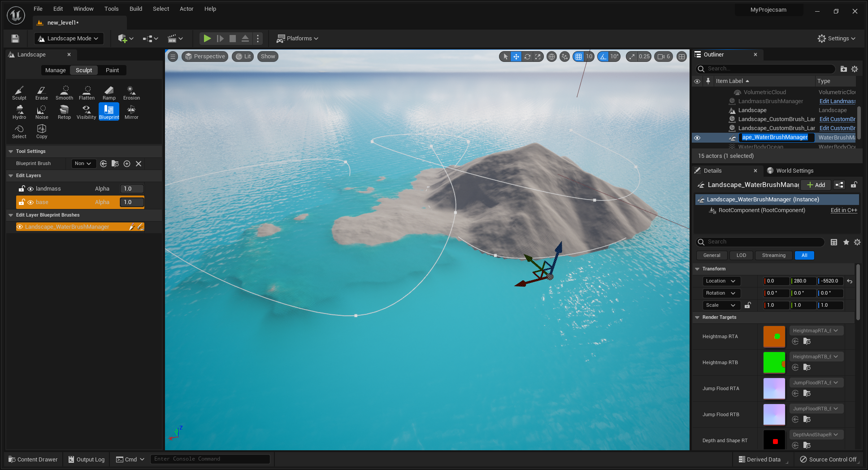
Task: Hide the base edit layer
Action: pyautogui.click(x=30, y=202)
